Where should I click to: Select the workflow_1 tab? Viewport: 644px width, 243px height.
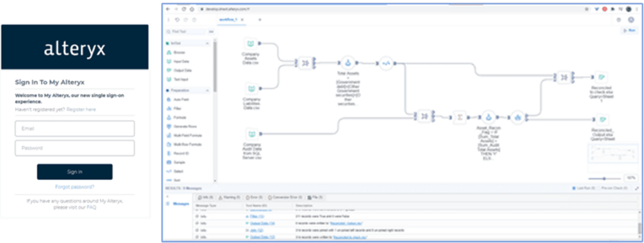click(228, 20)
